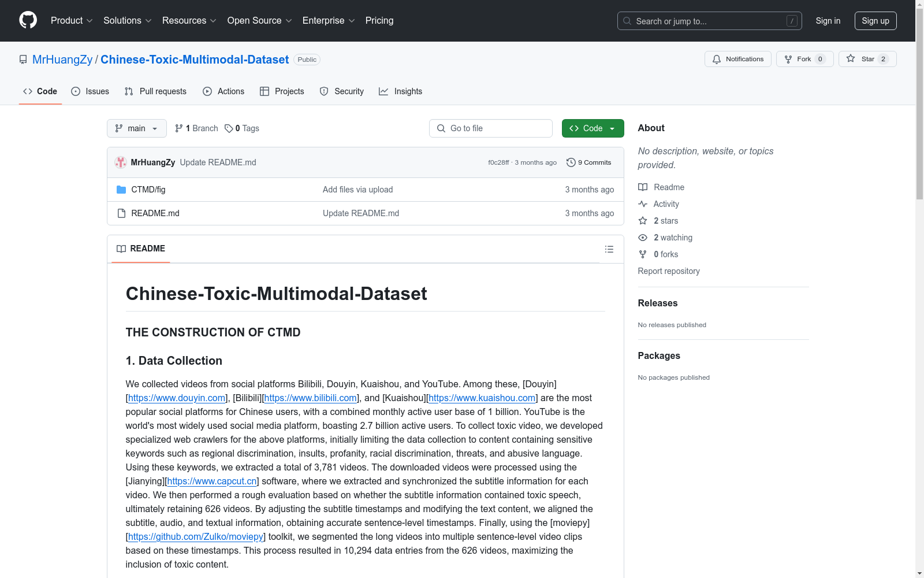Click the README.md file icon
This screenshot has height=578, width=924.
tap(121, 213)
